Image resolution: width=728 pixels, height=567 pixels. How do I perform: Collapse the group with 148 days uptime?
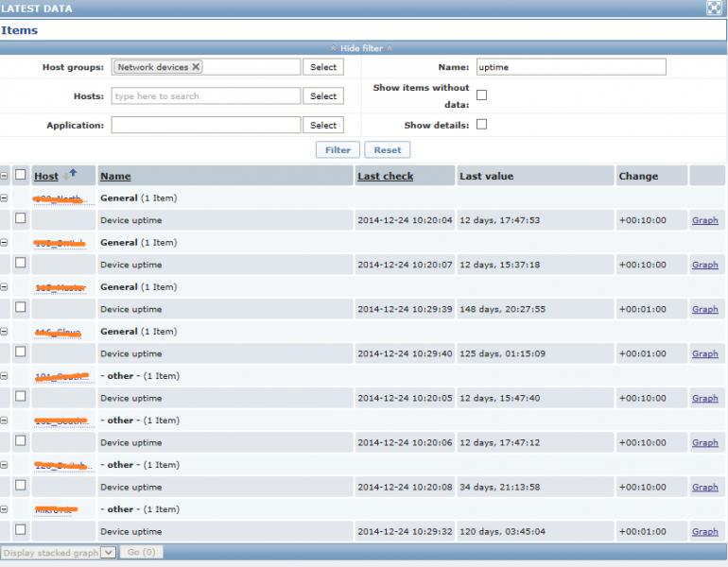click(x=5, y=287)
